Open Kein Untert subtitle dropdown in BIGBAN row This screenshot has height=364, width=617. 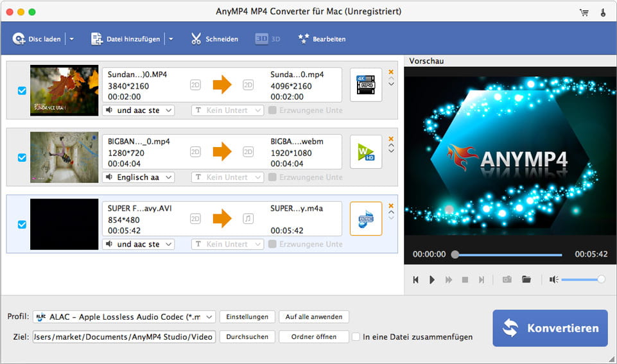pos(227,177)
